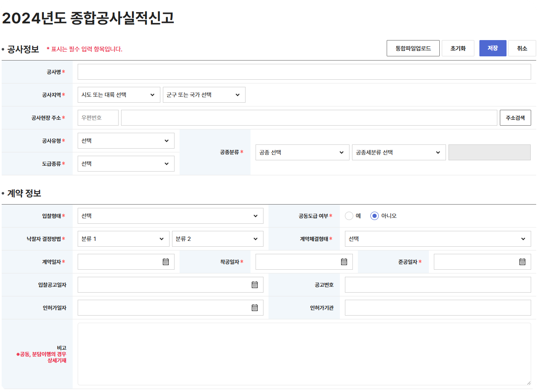Select 예 for 공동도급 여부

349,215
